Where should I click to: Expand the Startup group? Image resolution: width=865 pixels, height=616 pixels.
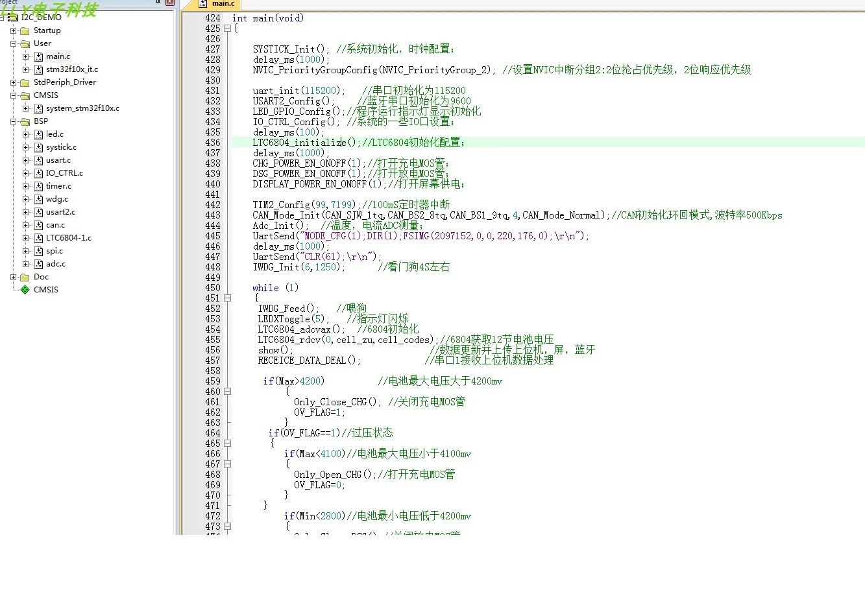pos(13,30)
